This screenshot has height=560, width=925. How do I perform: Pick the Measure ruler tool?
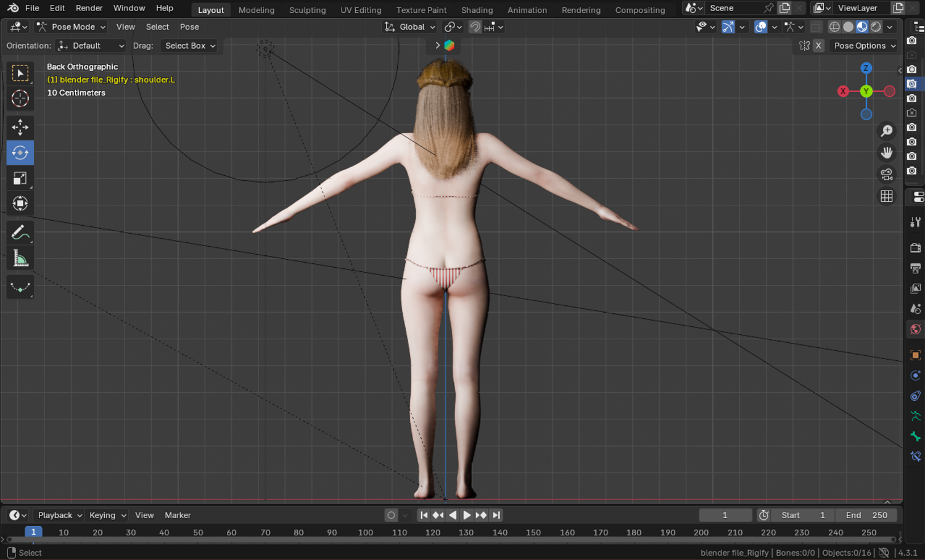(x=20, y=259)
